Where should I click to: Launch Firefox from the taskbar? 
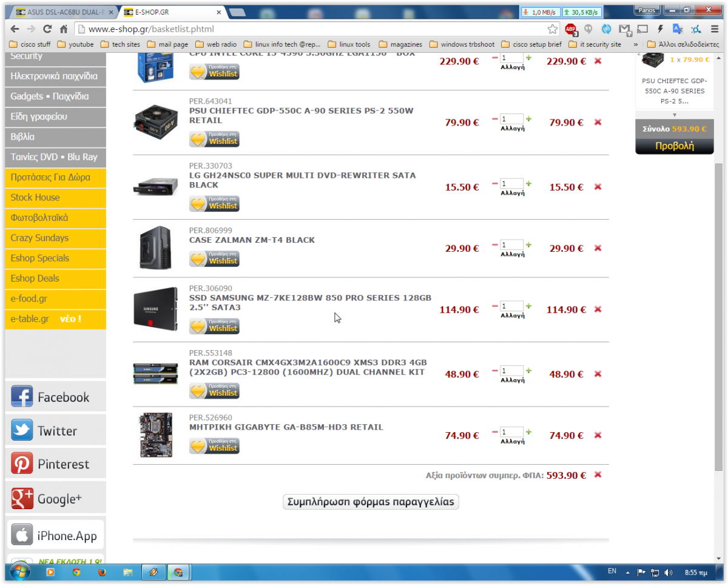pos(101,572)
